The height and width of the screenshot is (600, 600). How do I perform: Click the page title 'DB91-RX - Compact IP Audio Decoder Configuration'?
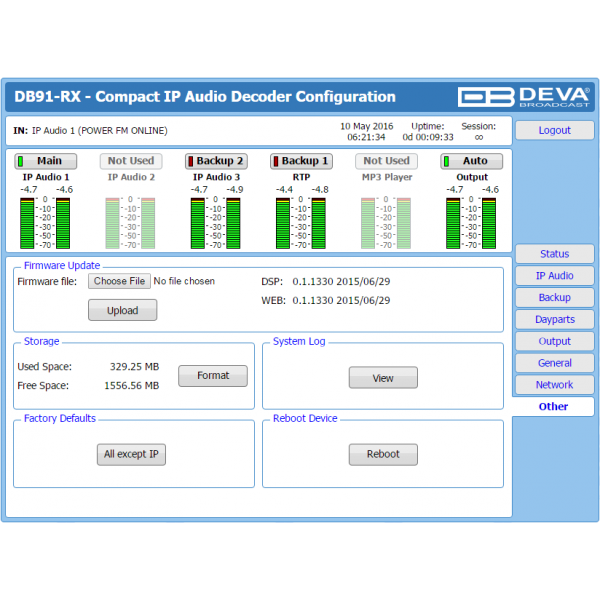click(205, 96)
